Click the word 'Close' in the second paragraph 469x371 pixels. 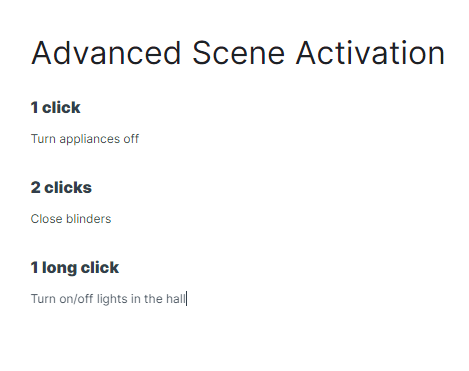[47, 219]
